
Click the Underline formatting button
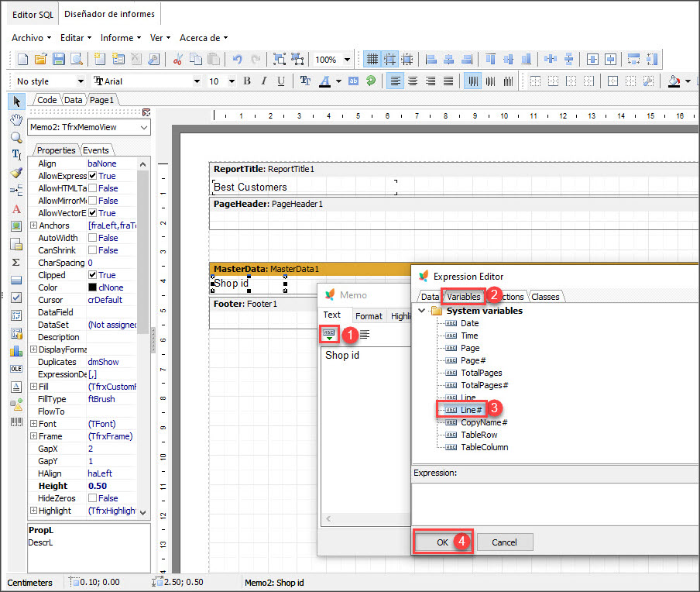point(281,81)
